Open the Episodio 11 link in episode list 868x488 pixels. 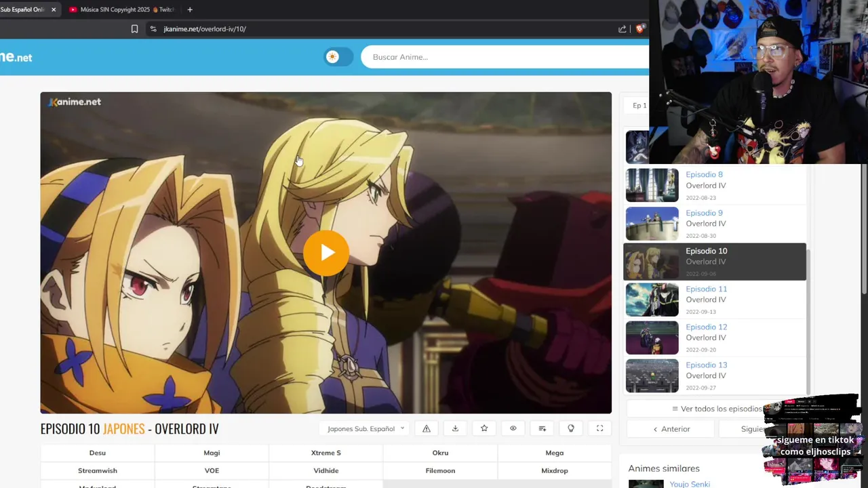tap(706, 289)
